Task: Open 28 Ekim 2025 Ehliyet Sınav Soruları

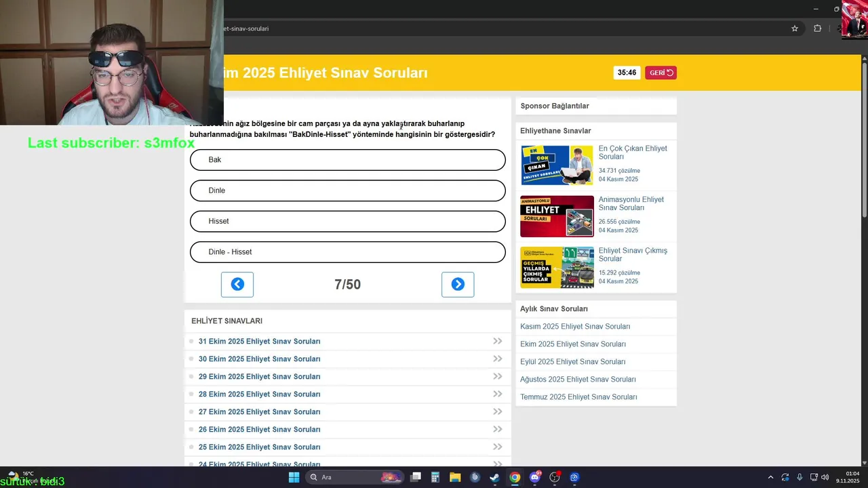Action: pos(259,394)
